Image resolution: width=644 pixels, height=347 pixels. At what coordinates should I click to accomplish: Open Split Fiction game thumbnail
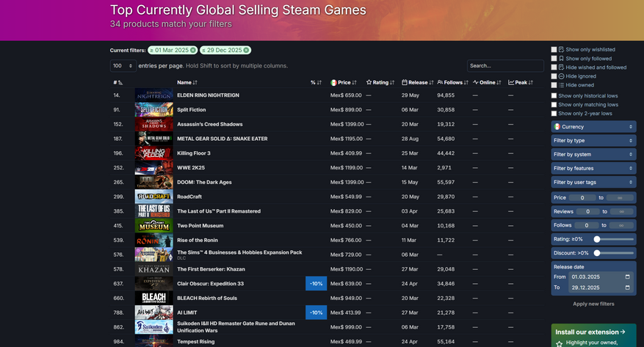(154, 109)
